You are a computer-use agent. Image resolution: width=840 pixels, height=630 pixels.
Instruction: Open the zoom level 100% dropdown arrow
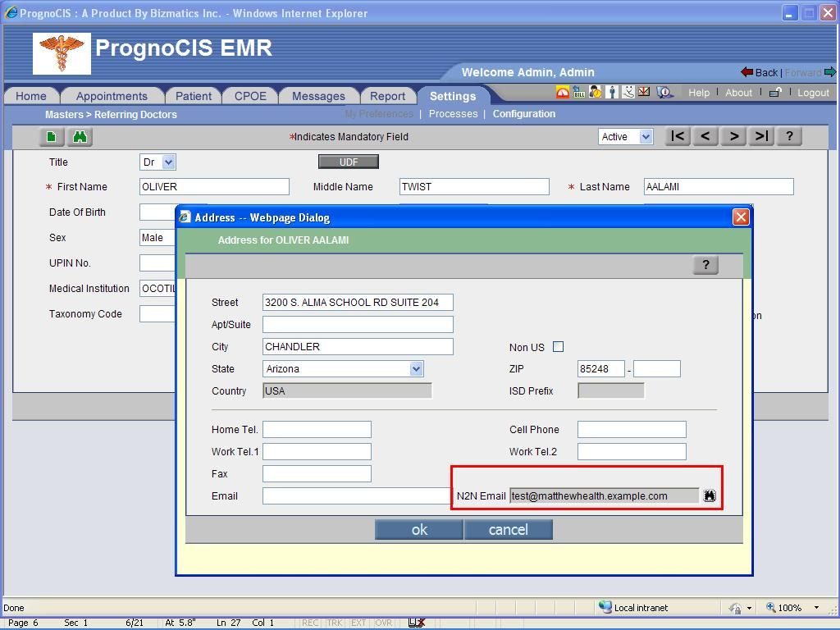(x=816, y=608)
